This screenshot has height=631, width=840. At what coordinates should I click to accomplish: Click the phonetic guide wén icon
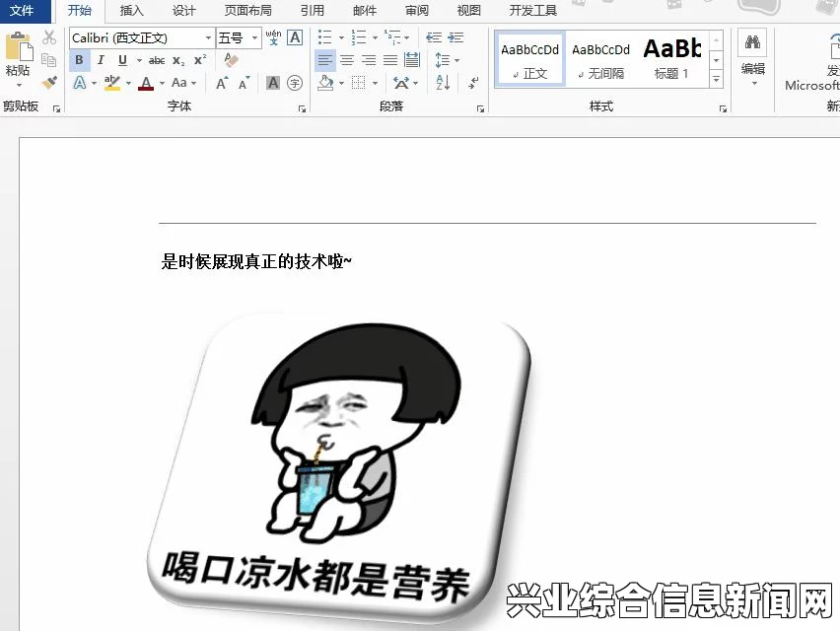273,37
